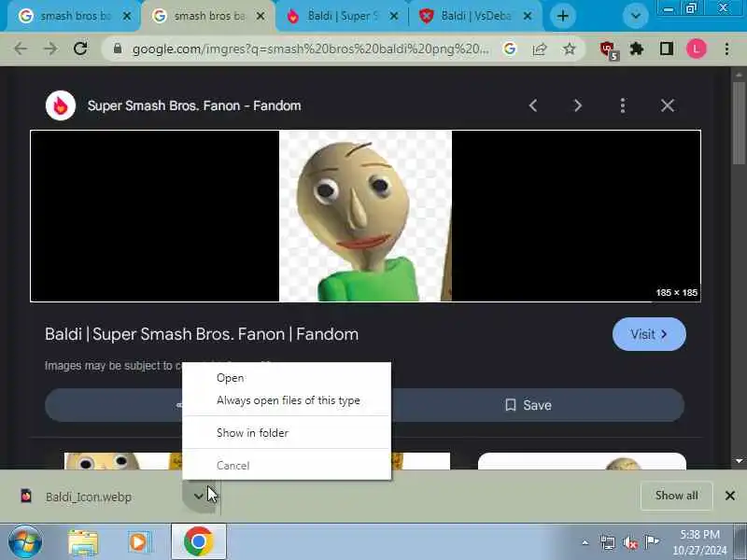The image size is (747, 560).
Task: Close the image preview panel
Action: 668,105
